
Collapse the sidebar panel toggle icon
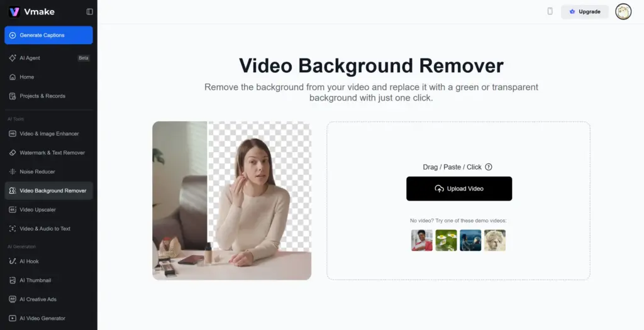pyautogui.click(x=89, y=11)
